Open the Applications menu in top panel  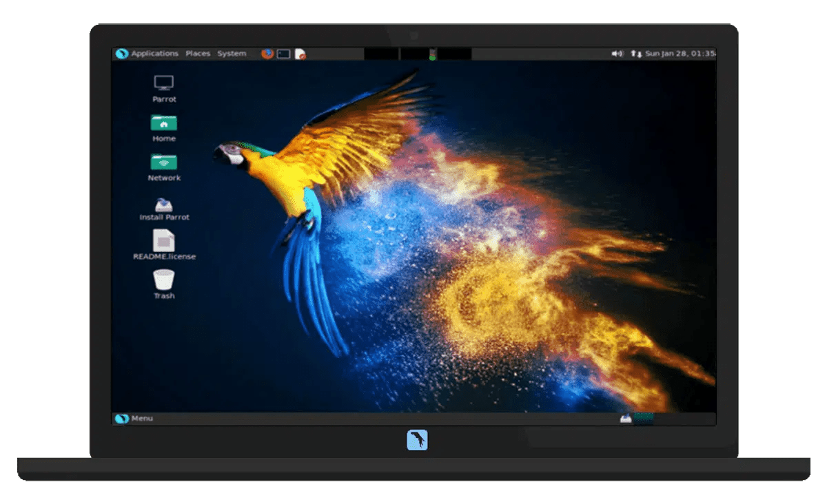coord(154,54)
